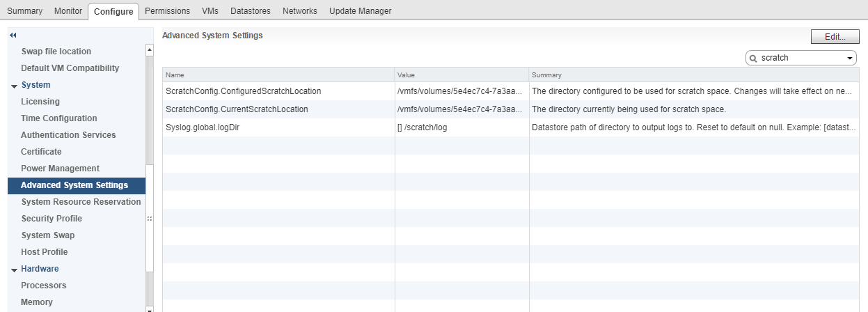Go to the Datastores tab

point(251,11)
